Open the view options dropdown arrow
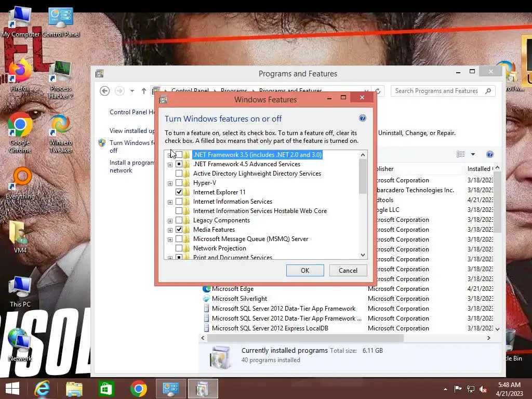The height and width of the screenshot is (399, 532). point(473,154)
